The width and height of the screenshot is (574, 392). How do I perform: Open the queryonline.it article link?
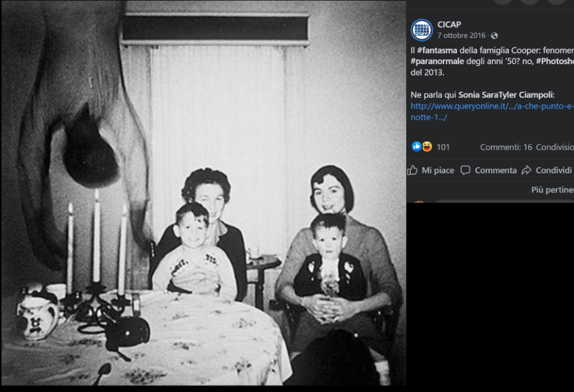pyautogui.click(x=492, y=112)
